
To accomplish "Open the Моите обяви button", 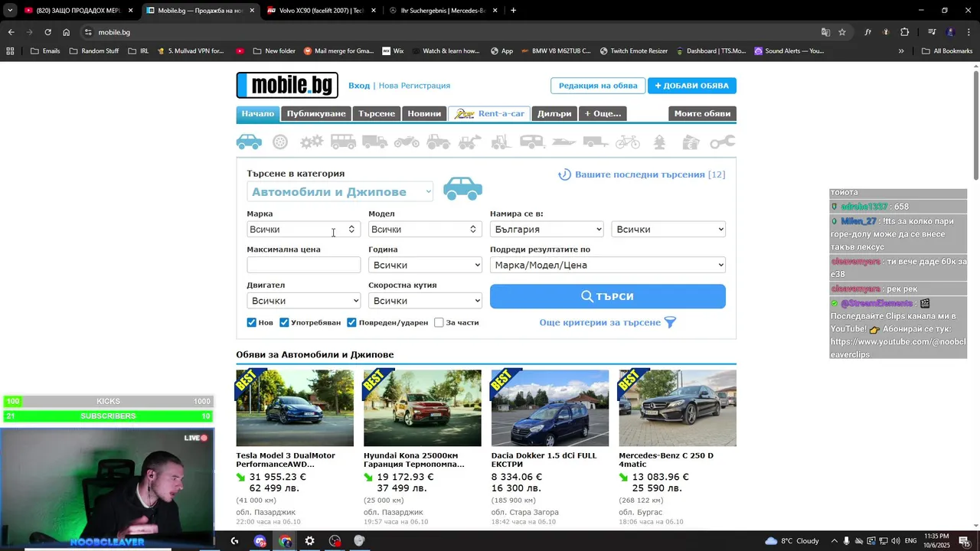I will click(x=702, y=113).
